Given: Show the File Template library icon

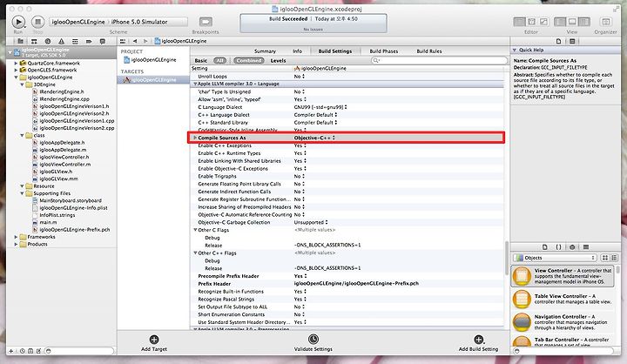Looking at the screenshot, I should pyautogui.click(x=544, y=247).
